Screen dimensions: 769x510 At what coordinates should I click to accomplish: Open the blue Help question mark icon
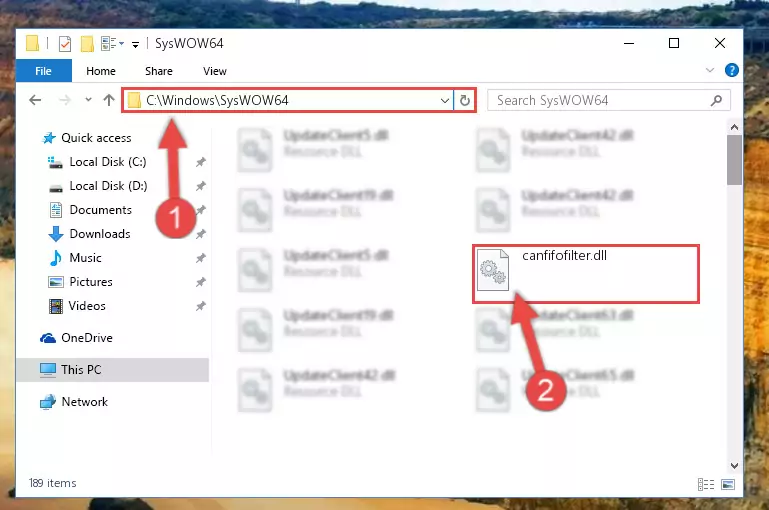[732, 70]
